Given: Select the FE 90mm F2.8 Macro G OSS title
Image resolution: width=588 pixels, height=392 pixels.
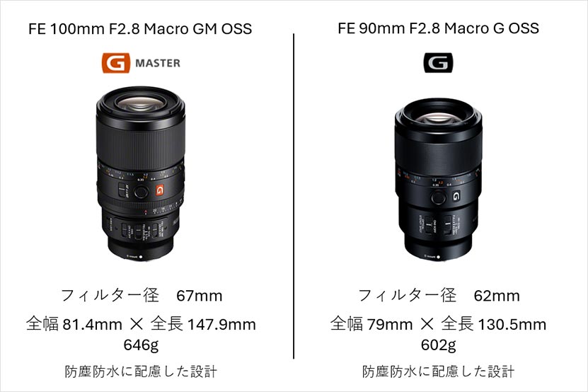Looking at the screenshot, I should click(438, 28).
